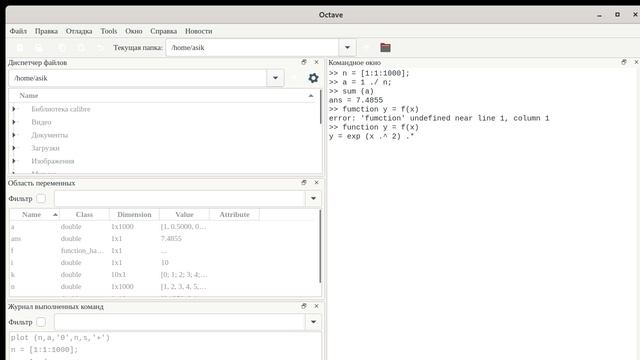Viewport: 640px width, 360px height.
Task: Open the Новости menu
Action: (x=198, y=31)
